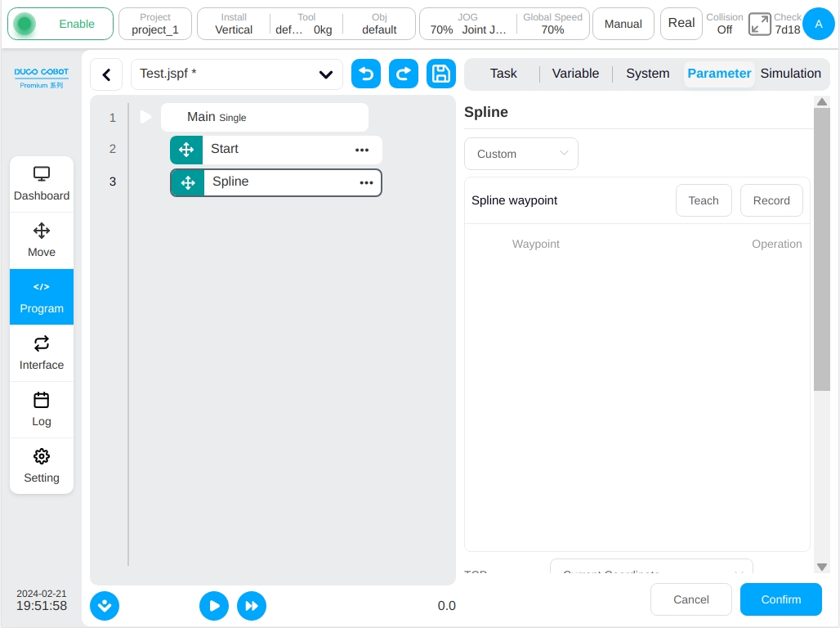The image size is (840, 628).
Task: Switch to the Task tab
Action: pos(503,74)
